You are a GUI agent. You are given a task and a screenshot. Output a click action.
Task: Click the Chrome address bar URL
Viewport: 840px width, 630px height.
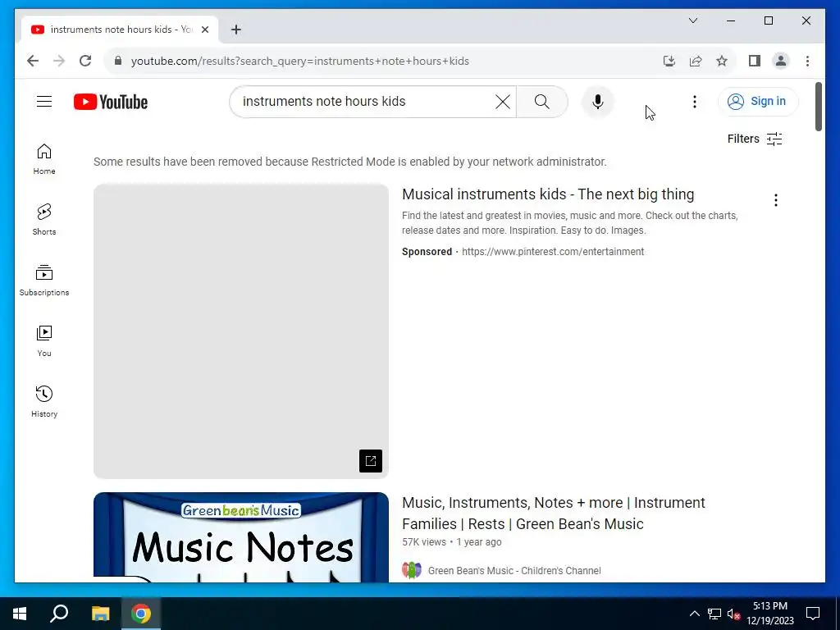(x=300, y=61)
